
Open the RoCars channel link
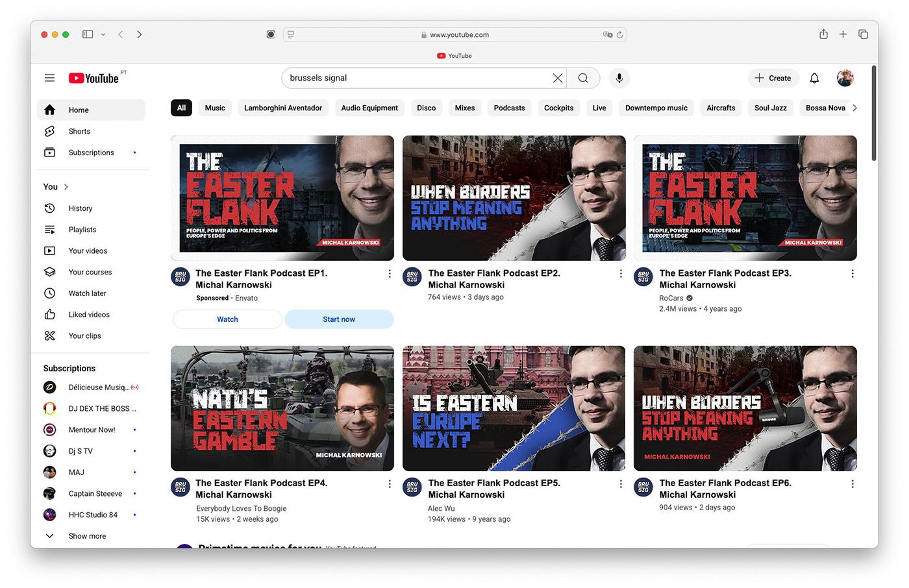pos(671,299)
